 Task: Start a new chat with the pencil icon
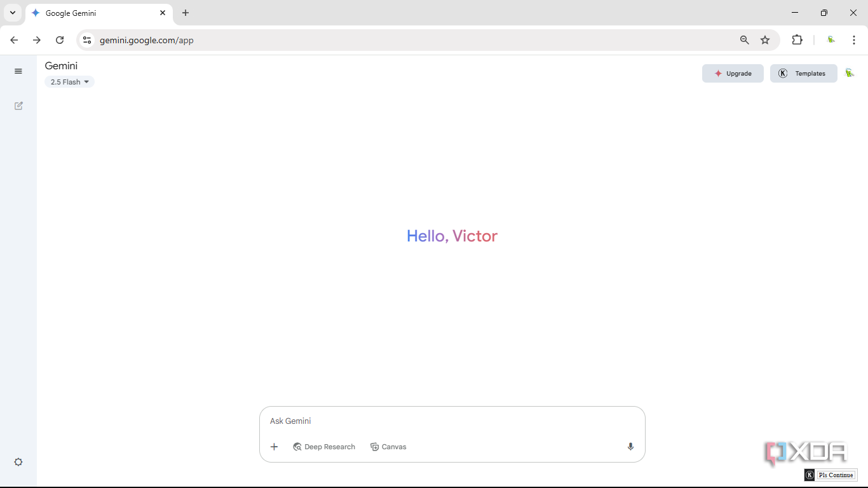point(18,105)
